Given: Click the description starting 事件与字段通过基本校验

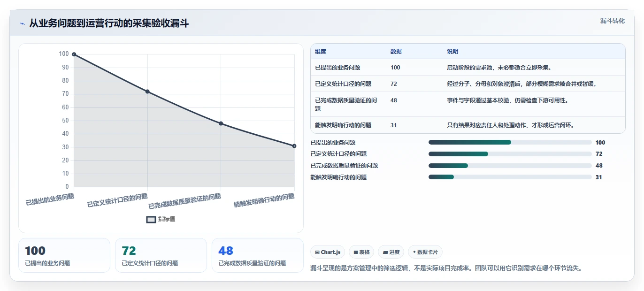Looking at the screenshot, I should [508, 100].
